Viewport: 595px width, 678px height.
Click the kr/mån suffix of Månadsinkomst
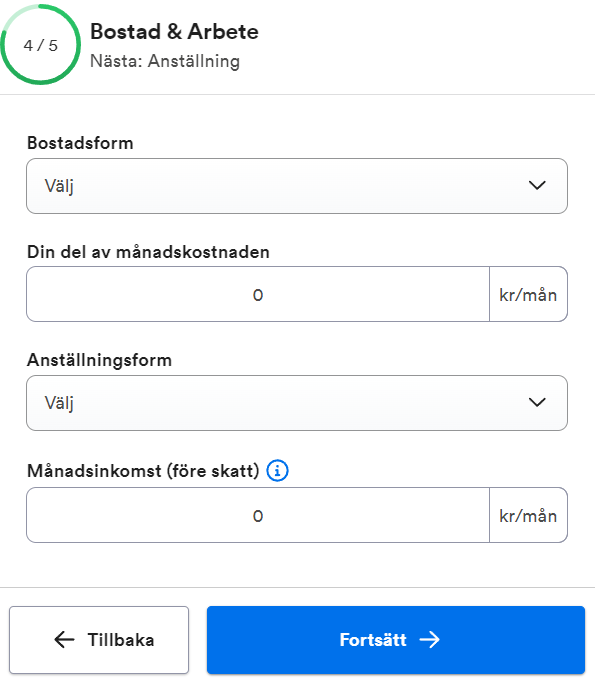tap(528, 516)
